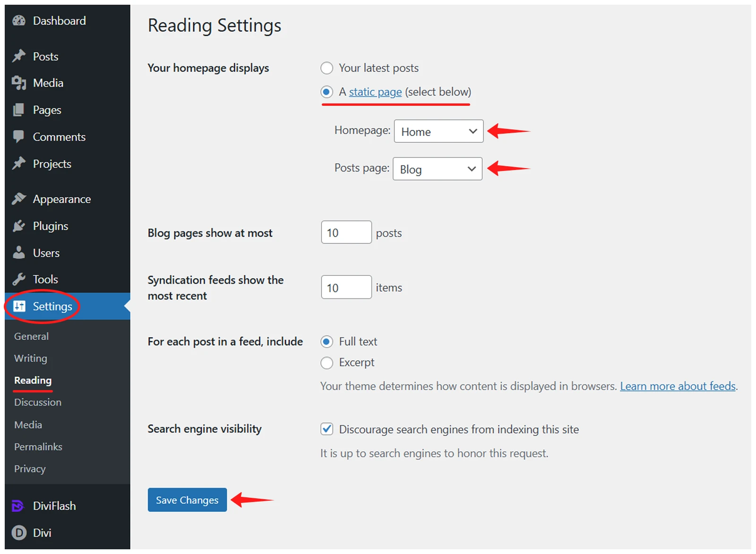Screen dimensions: 756x554
Task: Choose the Excerpt feed option
Action: [326, 363]
